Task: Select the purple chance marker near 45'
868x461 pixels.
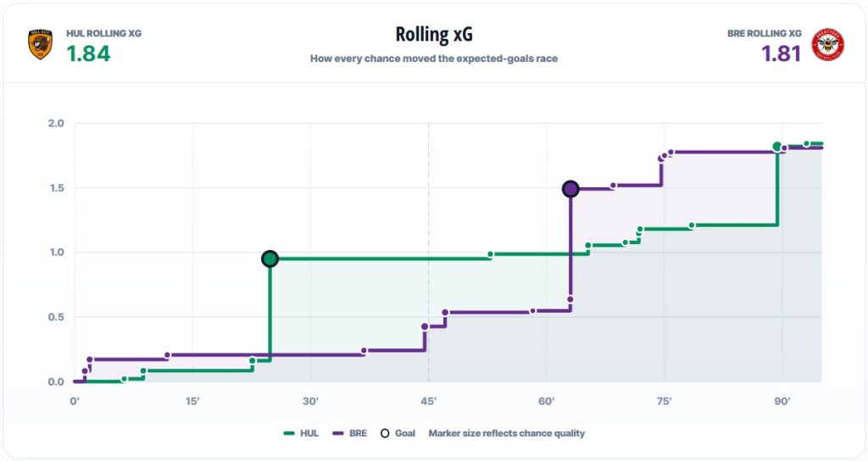Action: click(x=425, y=327)
